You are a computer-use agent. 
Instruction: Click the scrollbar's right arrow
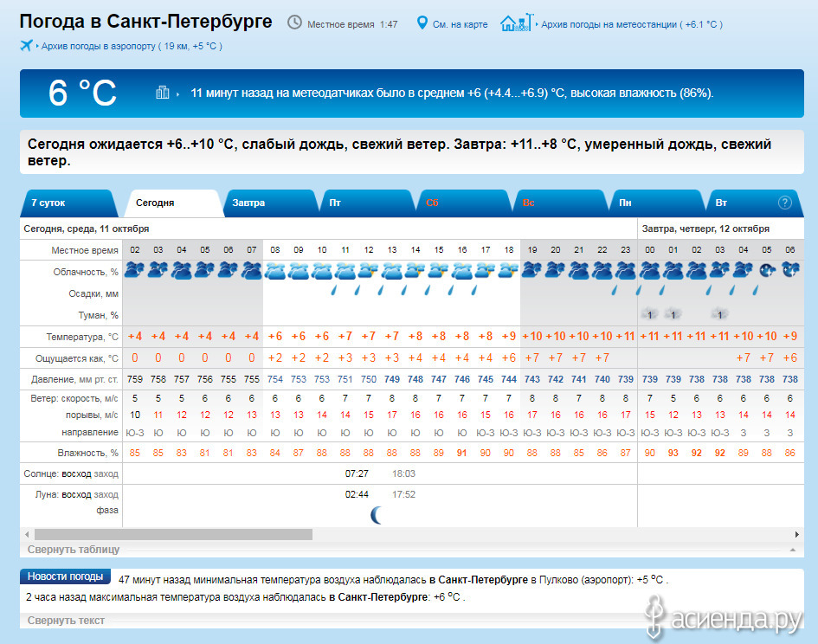point(796,534)
